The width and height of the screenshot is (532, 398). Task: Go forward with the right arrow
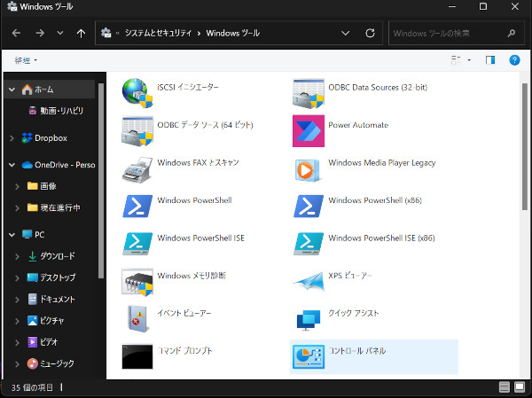40,33
